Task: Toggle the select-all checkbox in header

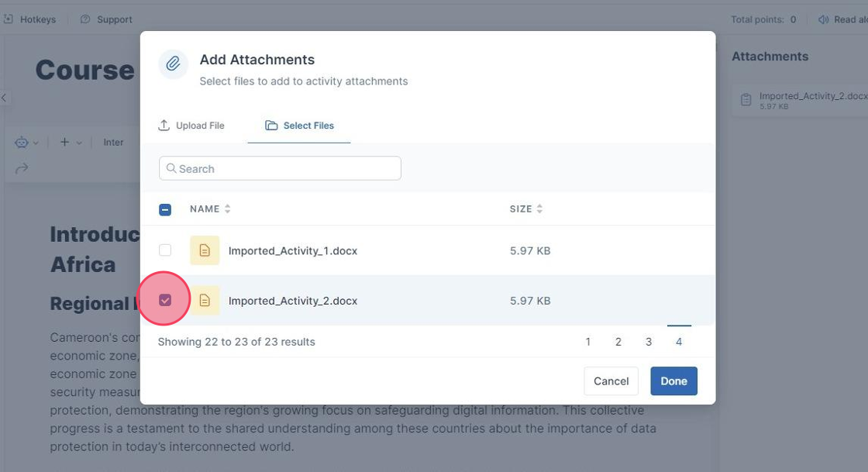Action: point(165,209)
